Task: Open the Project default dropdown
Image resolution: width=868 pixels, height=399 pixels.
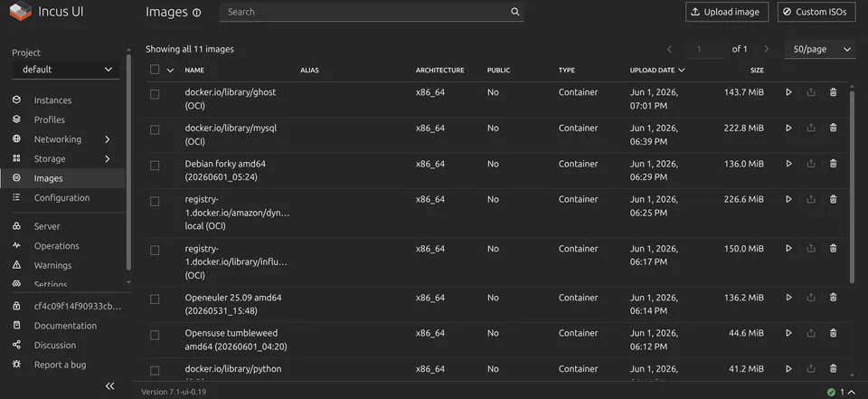Action: [66, 70]
